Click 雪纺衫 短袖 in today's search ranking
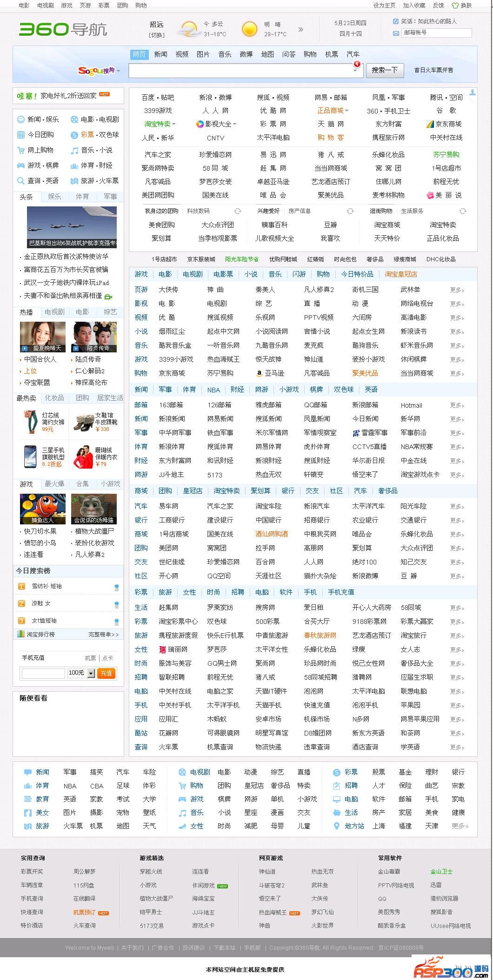The height and width of the screenshot is (980, 493). [47, 587]
